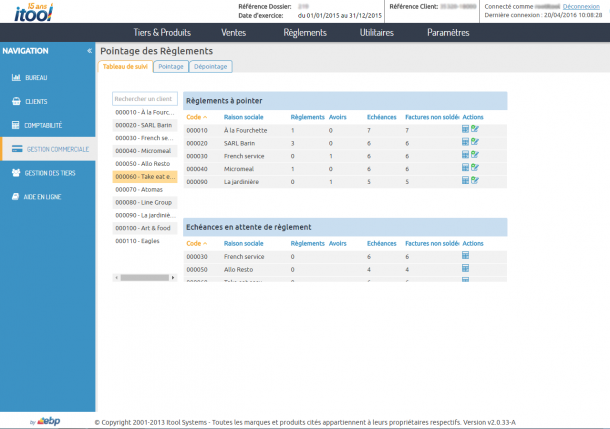This screenshot has height=429, width=610.
Task: Click the Clients basket icon
Action: pos(16,101)
